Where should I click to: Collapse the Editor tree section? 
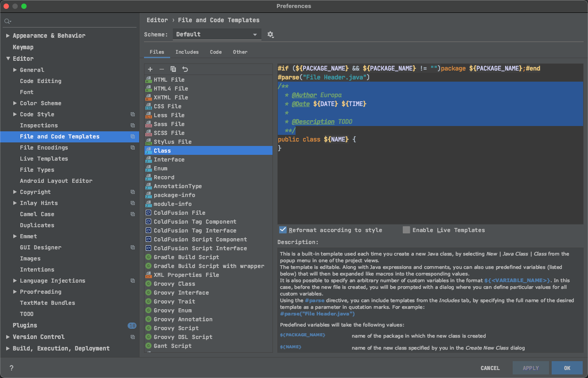coord(8,59)
